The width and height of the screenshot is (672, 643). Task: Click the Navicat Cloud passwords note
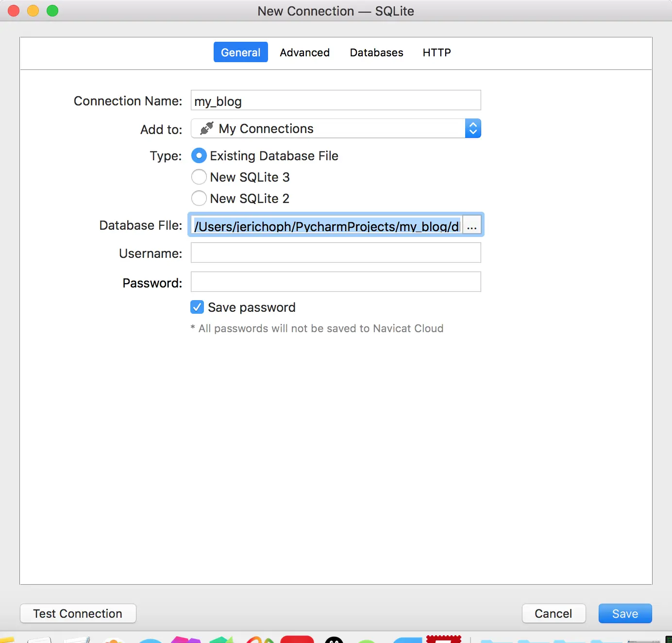coord(317,328)
